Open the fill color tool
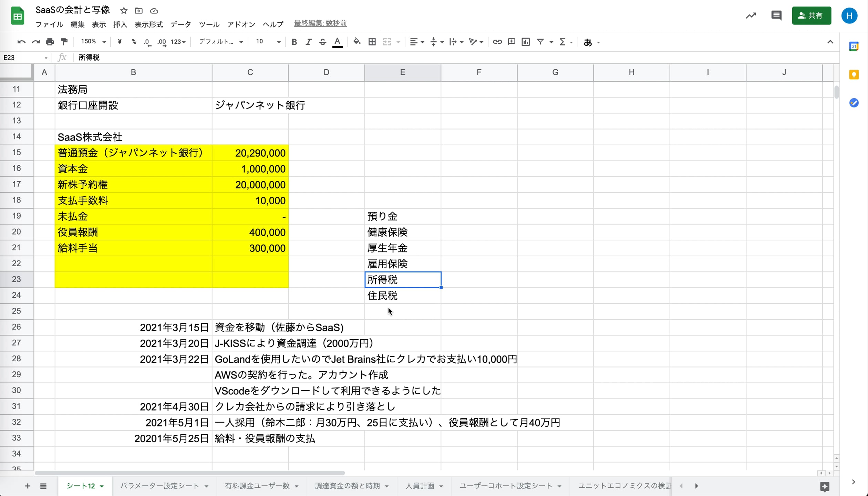Viewport: 868px width, 496px height. pos(357,42)
